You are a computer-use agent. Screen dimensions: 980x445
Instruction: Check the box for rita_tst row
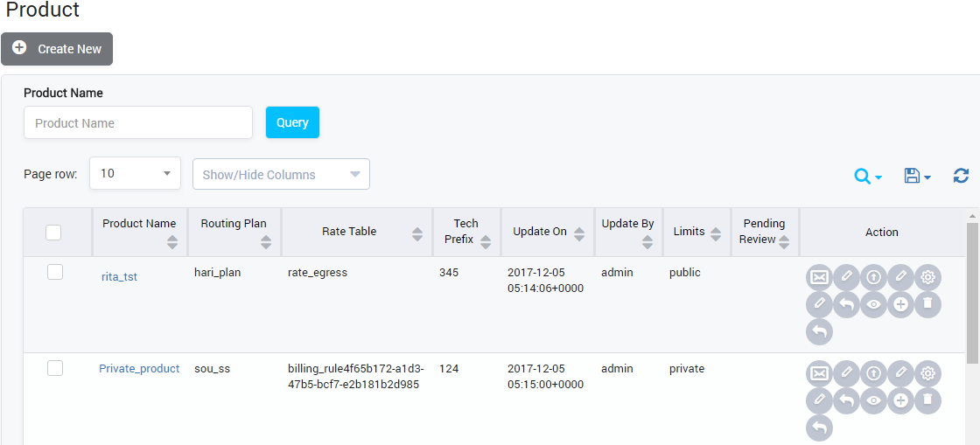(x=55, y=273)
